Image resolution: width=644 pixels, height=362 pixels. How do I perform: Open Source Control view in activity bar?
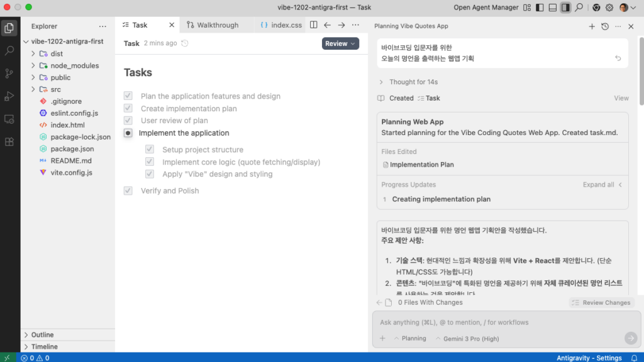[9, 74]
